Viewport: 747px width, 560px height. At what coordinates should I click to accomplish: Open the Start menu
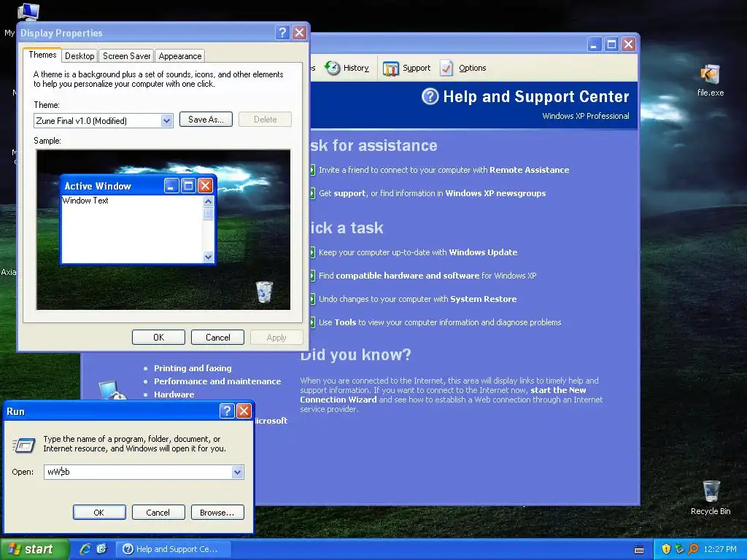click(x=34, y=549)
